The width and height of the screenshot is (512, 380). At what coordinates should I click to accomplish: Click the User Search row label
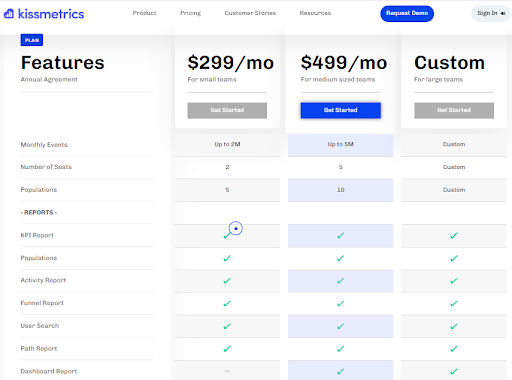[40, 326]
